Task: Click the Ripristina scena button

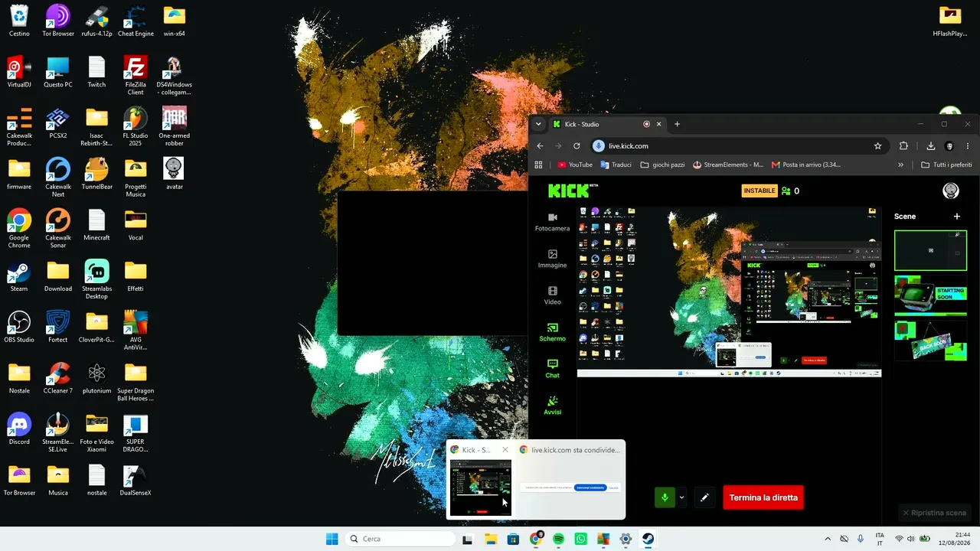Action: 934,513
